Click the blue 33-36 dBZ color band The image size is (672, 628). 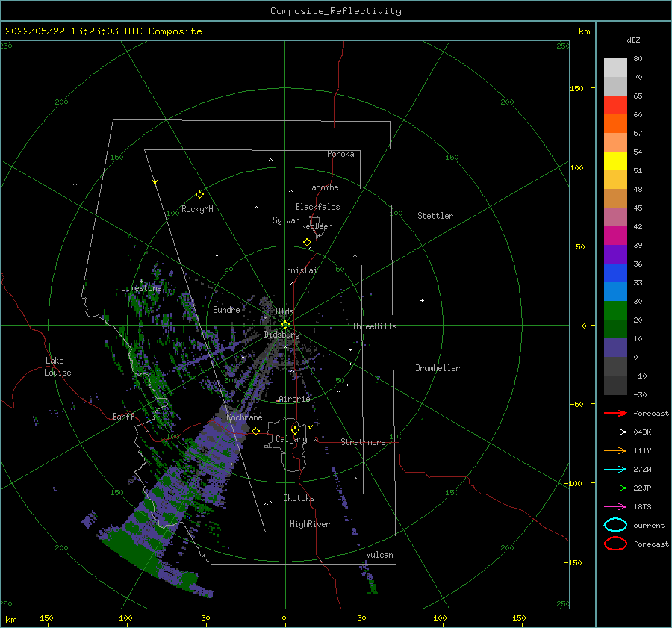(x=615, y=273)
